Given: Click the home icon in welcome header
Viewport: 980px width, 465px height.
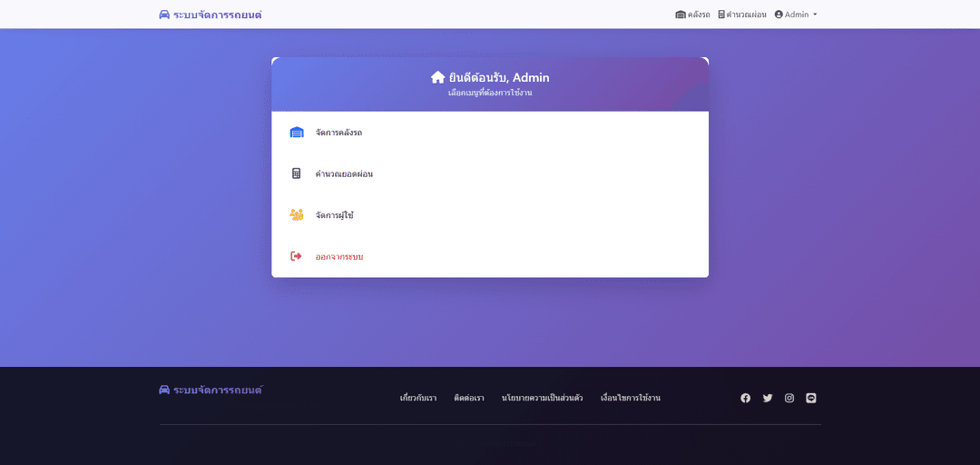Looking at the screenshot, I should pyautogui.click(x=437, y=77).
